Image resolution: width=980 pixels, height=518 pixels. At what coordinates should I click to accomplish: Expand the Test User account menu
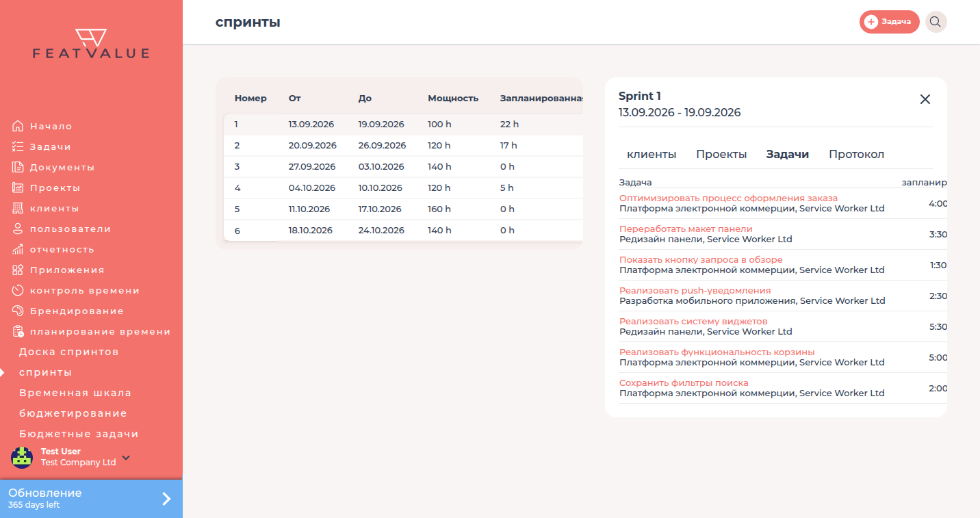click(126, 457)
